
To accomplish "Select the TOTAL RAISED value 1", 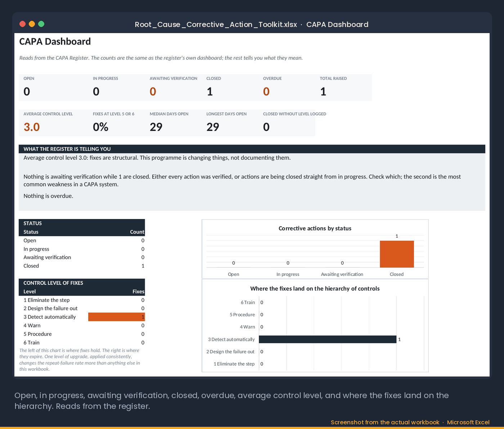I will (323, 92).
